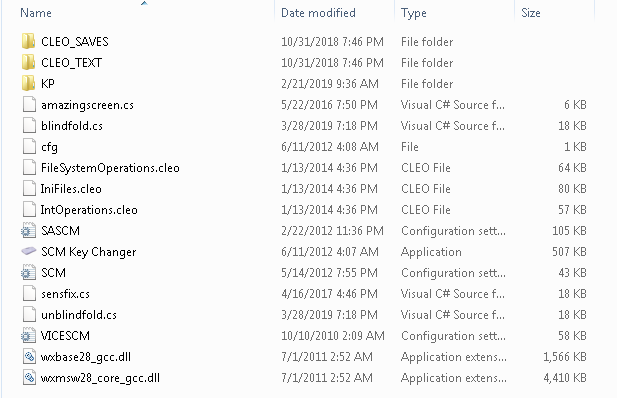Select the sensfix.cs file entry
Screen dimensions: 617x398
click(65, 294)
